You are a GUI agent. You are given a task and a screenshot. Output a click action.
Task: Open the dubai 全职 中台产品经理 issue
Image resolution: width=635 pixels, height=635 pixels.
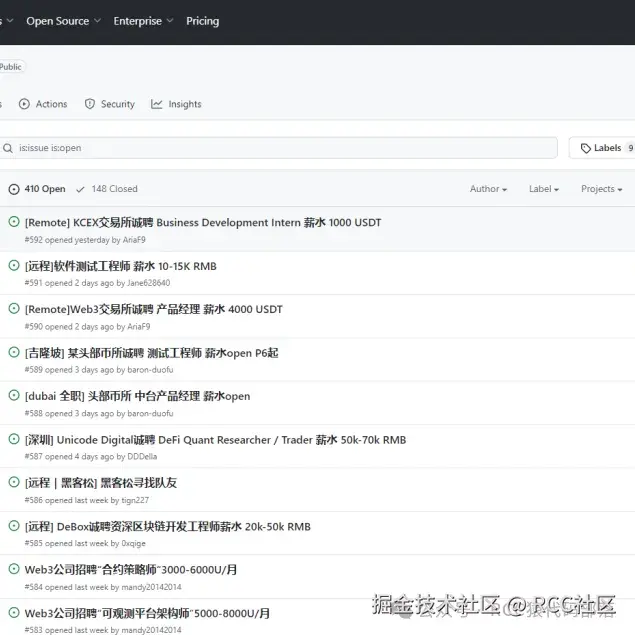(137, 396)
